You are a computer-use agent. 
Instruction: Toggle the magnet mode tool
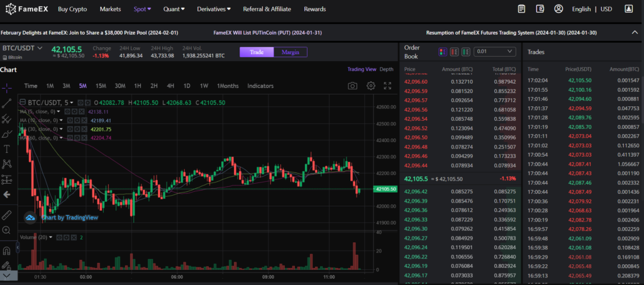click(x=6, y=250)
